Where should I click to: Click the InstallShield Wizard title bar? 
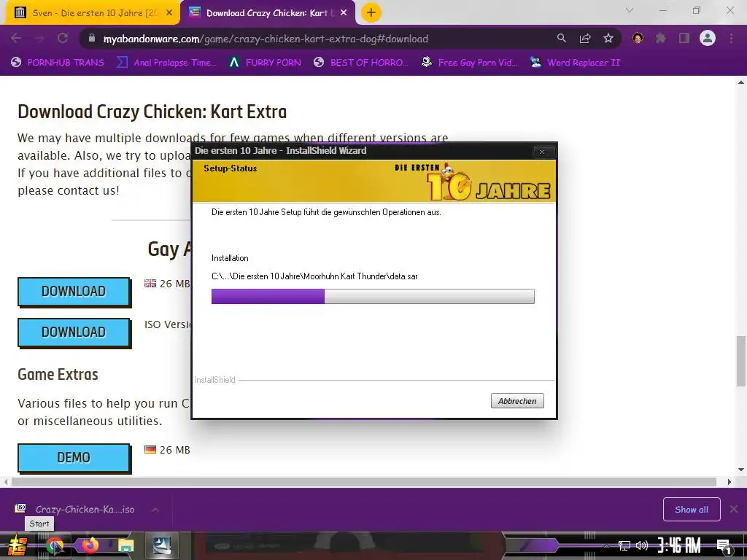(362, 151)
